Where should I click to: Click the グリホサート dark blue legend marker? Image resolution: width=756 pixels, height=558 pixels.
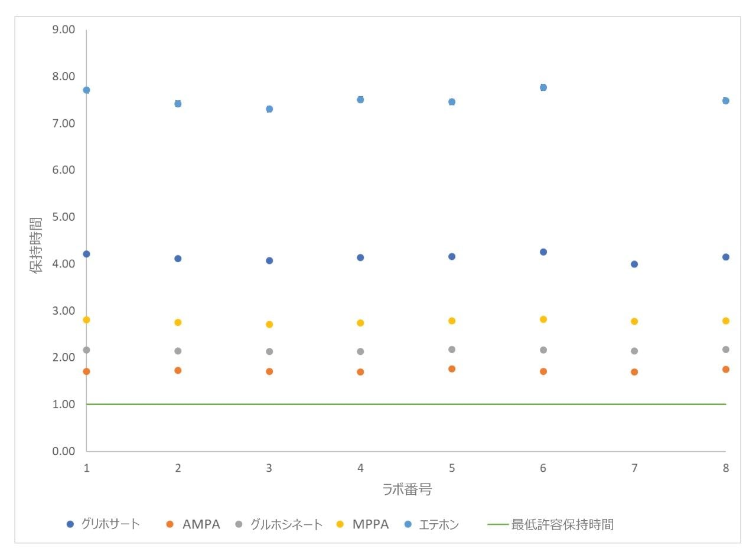pos(70,524)
